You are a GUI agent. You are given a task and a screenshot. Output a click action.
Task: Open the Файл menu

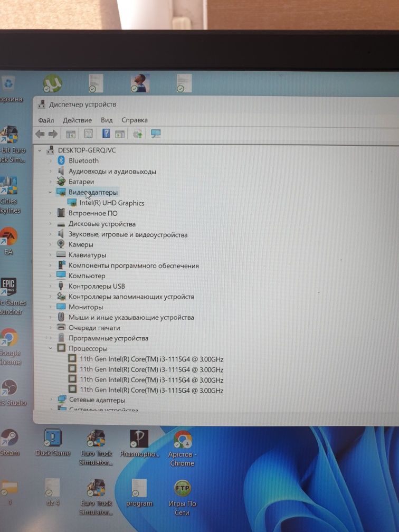tap(46, 120)
